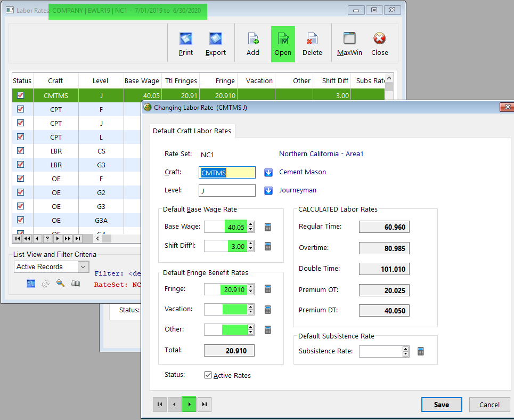This screenshot has height=420, width=514.
Task: Open calculator for Vacation rate
Action: pos(268,310)
